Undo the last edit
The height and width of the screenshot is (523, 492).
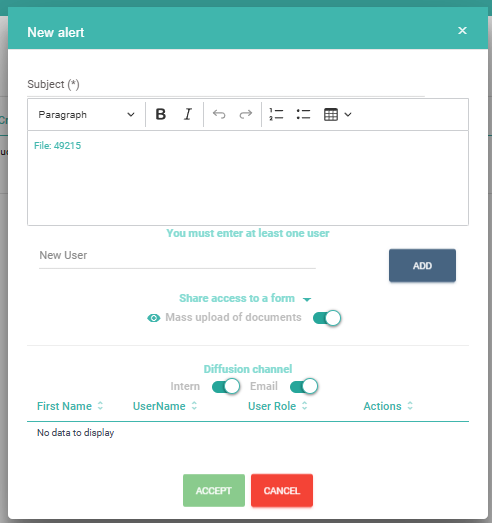click(219, 114)
